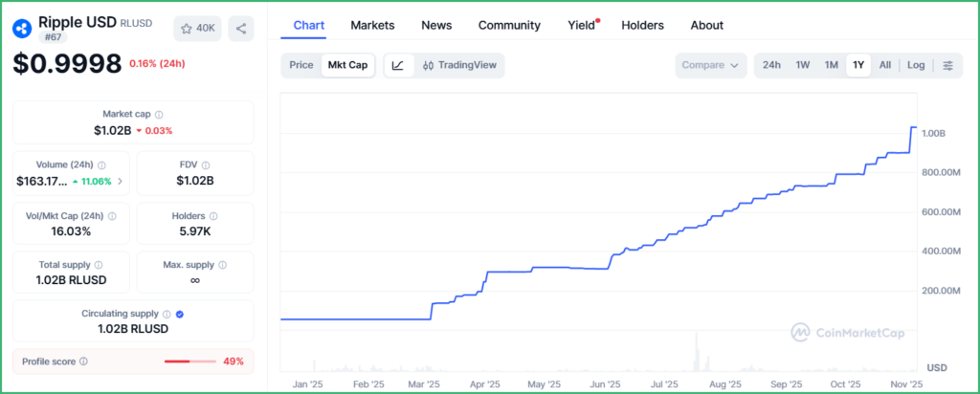Switch chart to Price view

coord(301,65)
